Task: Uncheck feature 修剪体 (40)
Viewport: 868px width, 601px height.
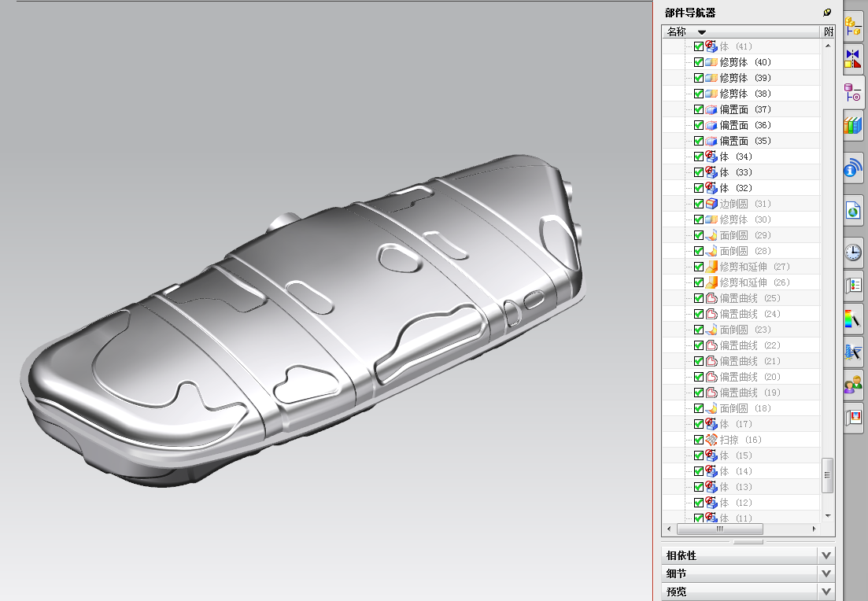Action: [x=699, y=62]
